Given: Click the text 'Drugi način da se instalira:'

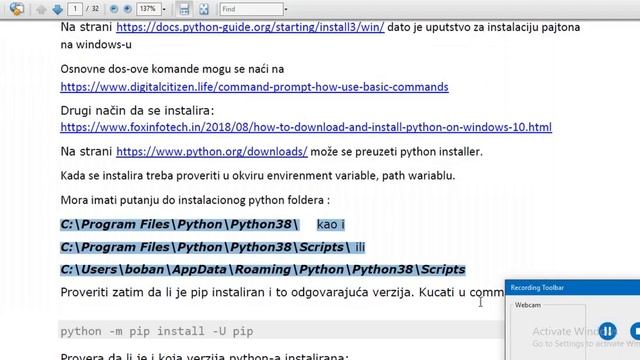Looking at the screenshot, I should (137, 111).
